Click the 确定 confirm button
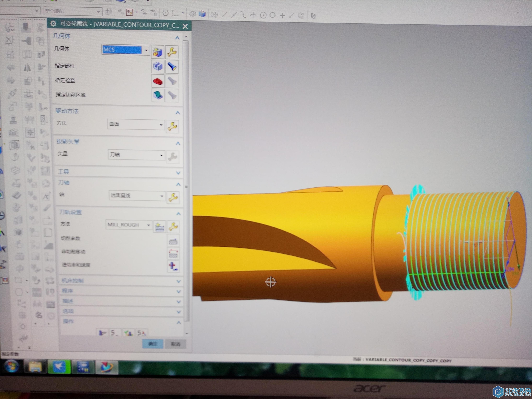This screenshot has height=399, width=532. pyautogui.click(x=153, y=344)
